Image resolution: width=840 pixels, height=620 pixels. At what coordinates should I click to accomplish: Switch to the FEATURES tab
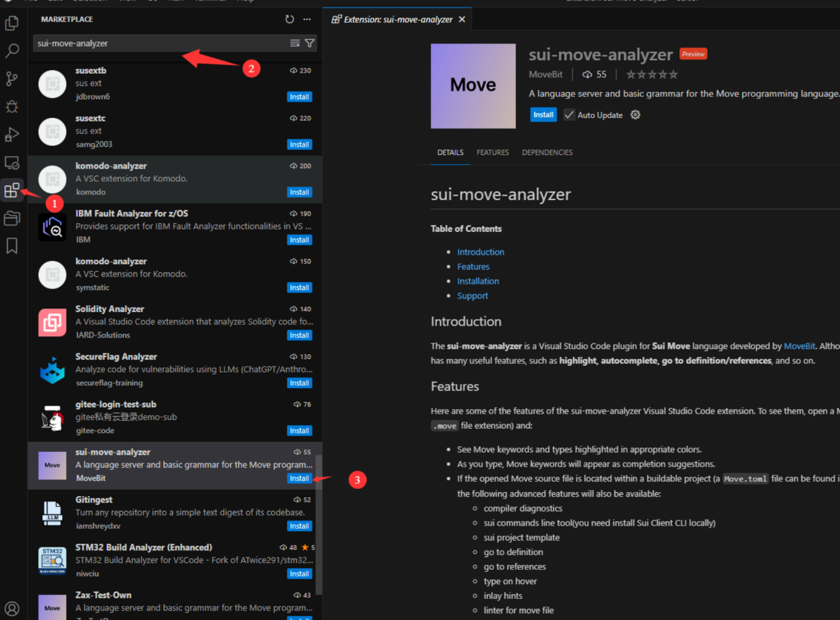point(493,153)
